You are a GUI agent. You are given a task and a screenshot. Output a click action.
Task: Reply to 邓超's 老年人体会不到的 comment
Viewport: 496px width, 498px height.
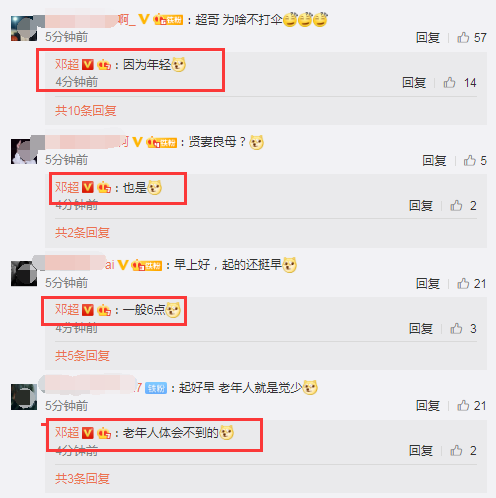(421, 450)
